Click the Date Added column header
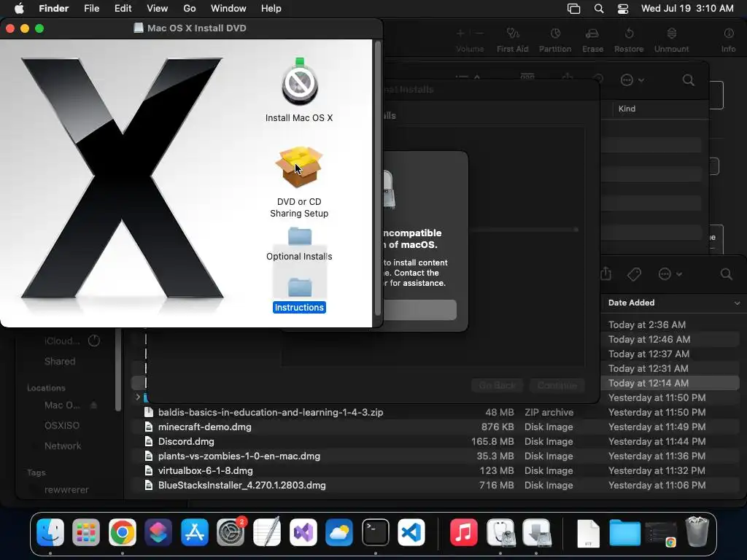Image resolution: width=747 pixels, height=560 pixels. click(x=631, y=303)
